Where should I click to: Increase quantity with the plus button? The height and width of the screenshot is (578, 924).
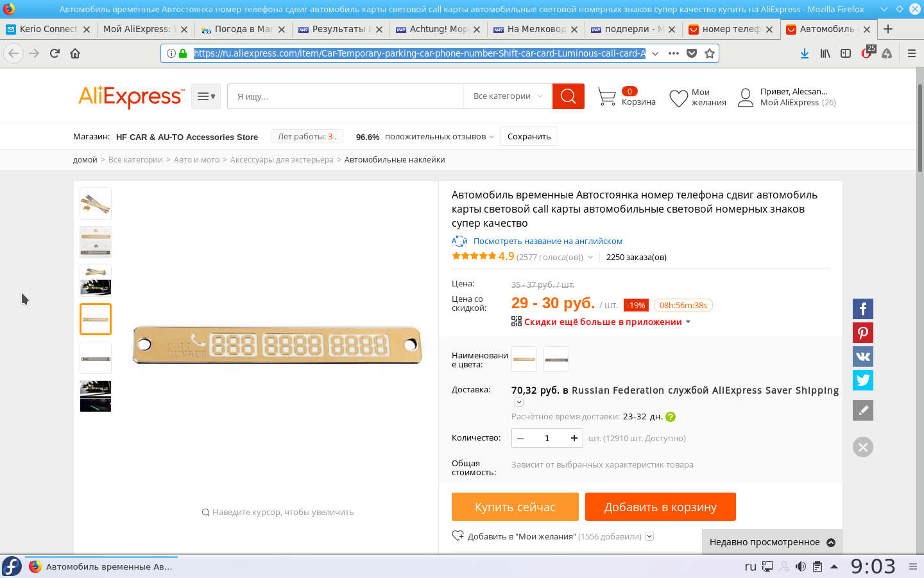pos(574,438)
